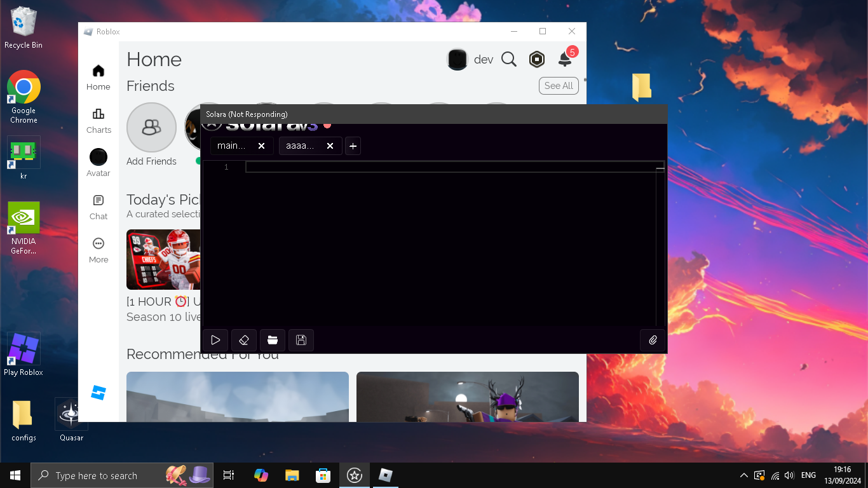Click the taskbar search box
868x488 pixels.
point(122,475)
